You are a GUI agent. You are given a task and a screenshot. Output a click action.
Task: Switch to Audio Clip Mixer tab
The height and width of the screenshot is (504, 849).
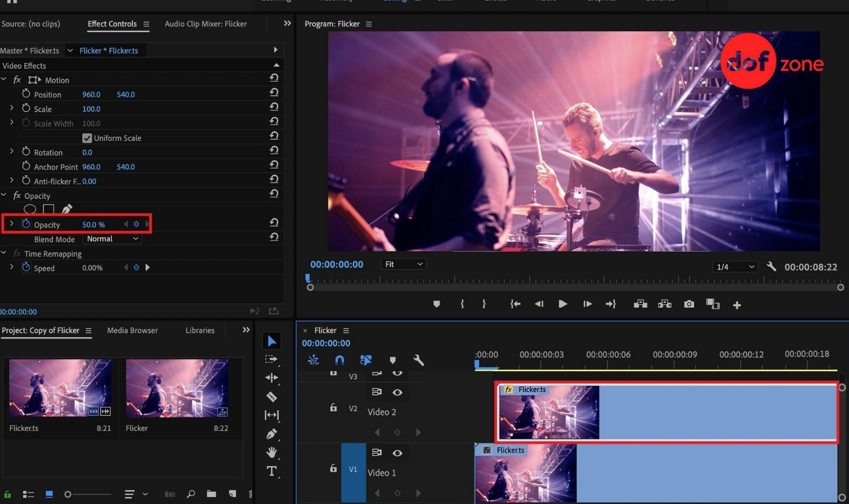tap(205, 24)
